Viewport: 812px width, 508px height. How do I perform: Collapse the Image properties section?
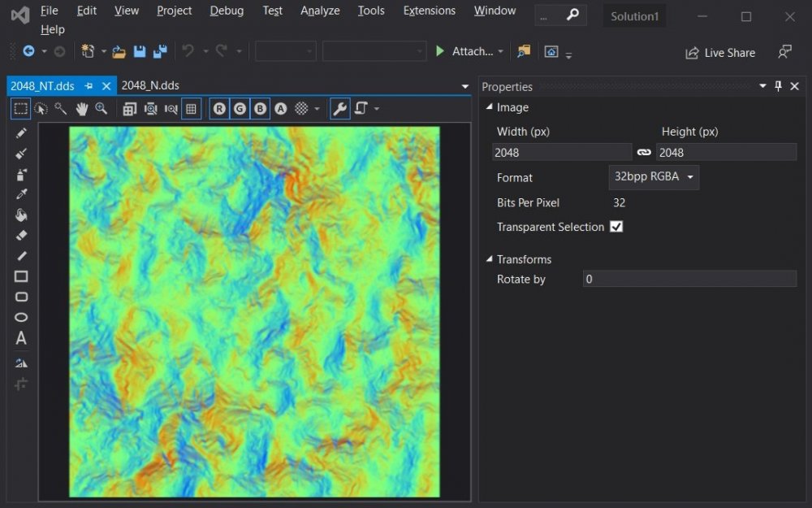click(x=490, y=107)
